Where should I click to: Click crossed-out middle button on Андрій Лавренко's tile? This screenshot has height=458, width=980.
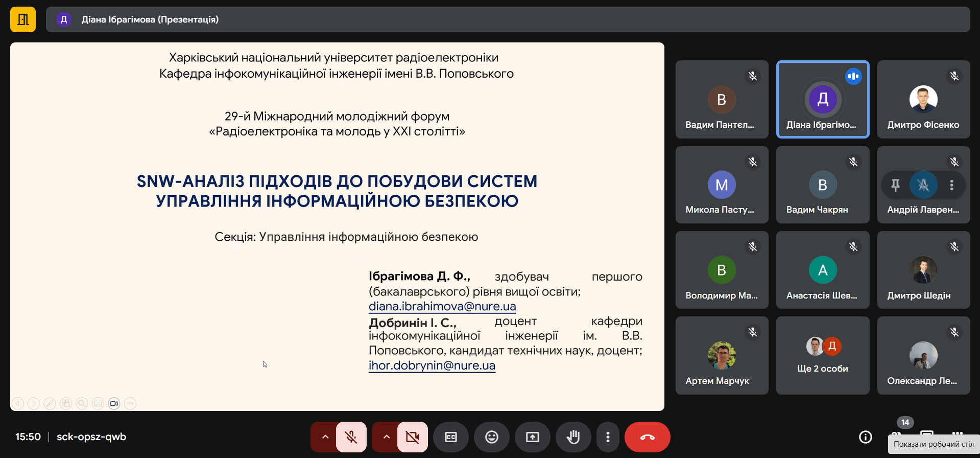pyautogui.click(x=923, y=185)
